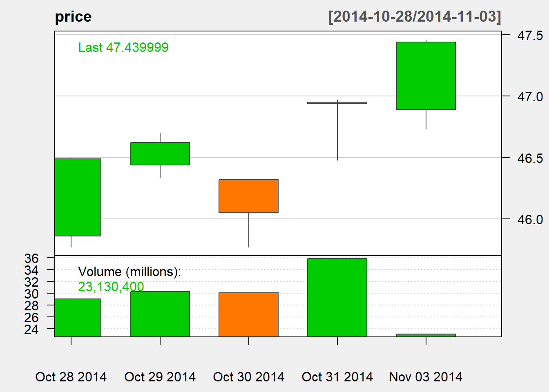Click the Oct 28 volume bar
This screenshot has height=392, width=549.
point(78,318)
